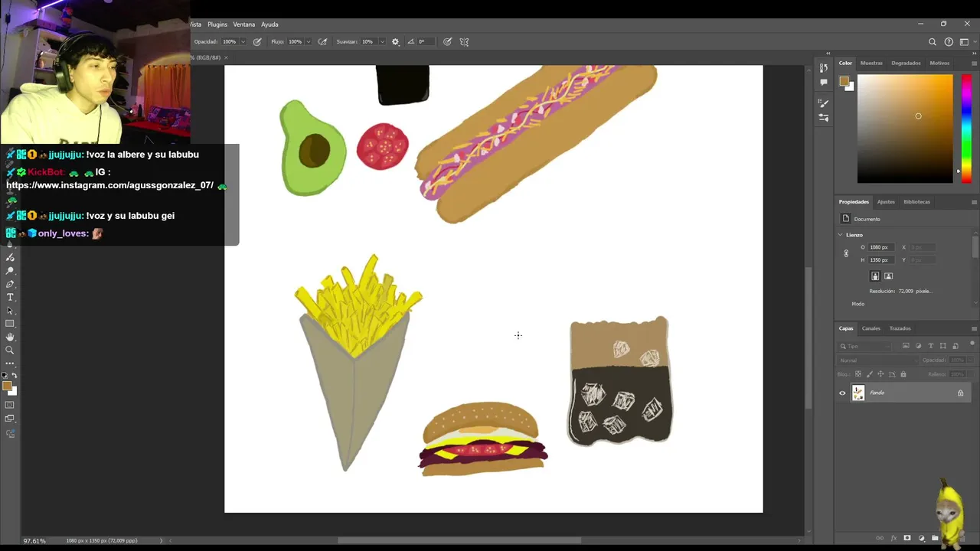Viewport: 980px width, 551px height.
Task: Hide the Fondo layer eye icon
Action: tap(842, 393)
